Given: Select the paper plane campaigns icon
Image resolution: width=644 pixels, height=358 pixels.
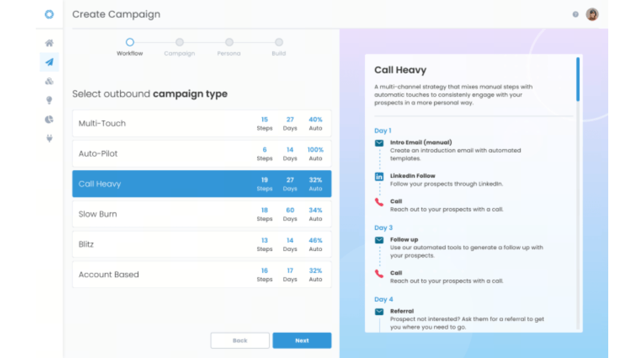Looking at the screenshot, I should click(49, 62).
